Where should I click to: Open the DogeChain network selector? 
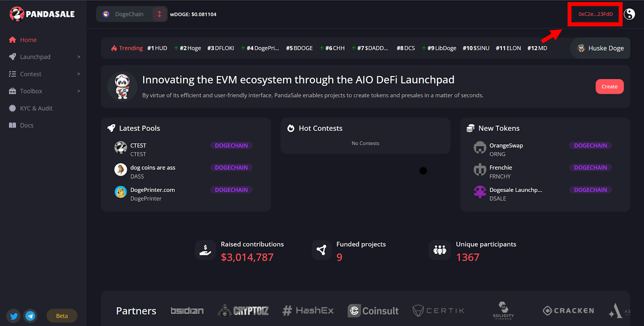132,14
